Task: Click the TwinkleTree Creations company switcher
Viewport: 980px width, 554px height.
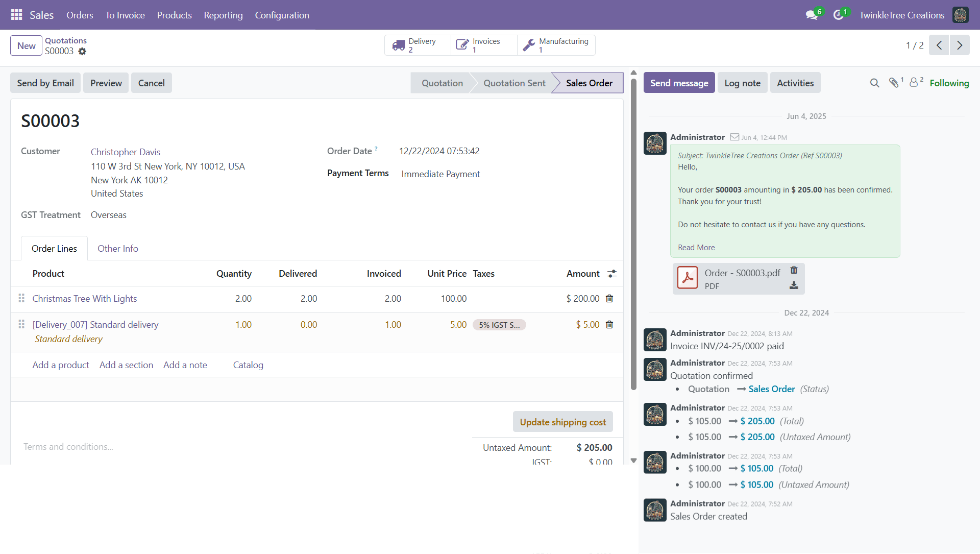Action: click(x=901, y=15)
